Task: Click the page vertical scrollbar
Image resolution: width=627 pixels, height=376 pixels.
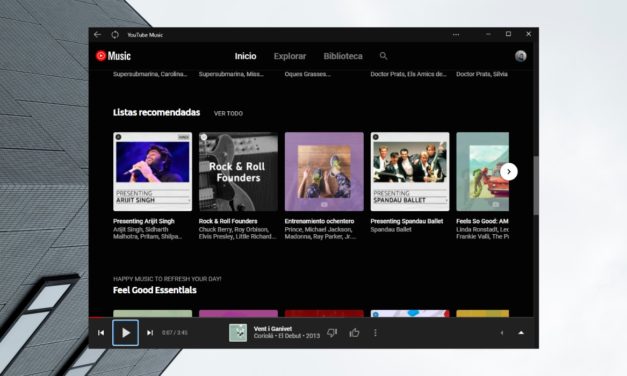Action: pos(536,186)
